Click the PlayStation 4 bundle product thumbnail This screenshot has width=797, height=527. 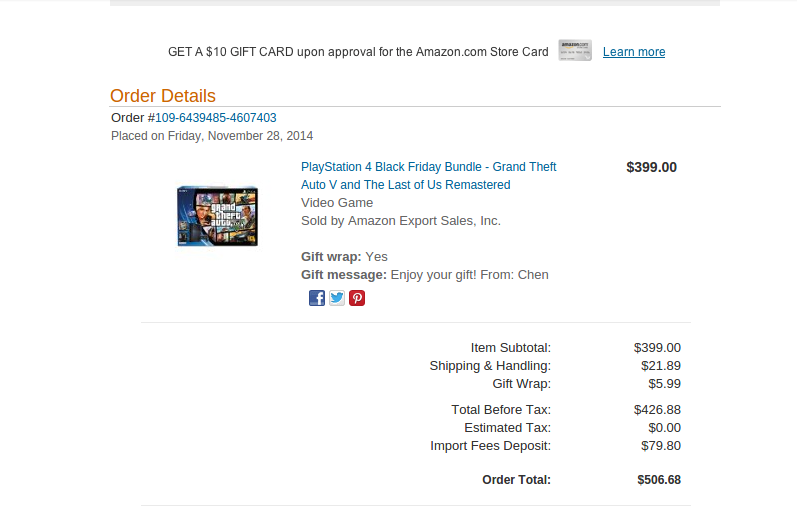tap(218, 216)
